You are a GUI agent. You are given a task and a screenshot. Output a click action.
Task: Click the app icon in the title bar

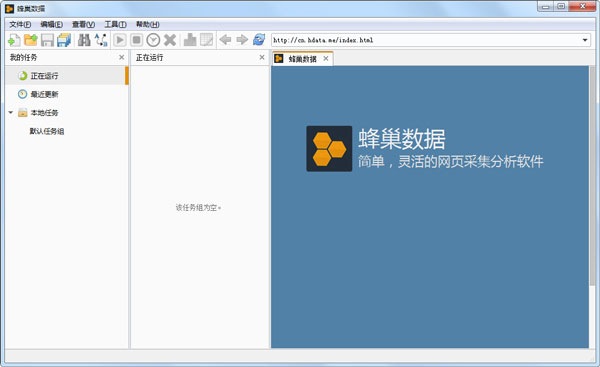10,8
